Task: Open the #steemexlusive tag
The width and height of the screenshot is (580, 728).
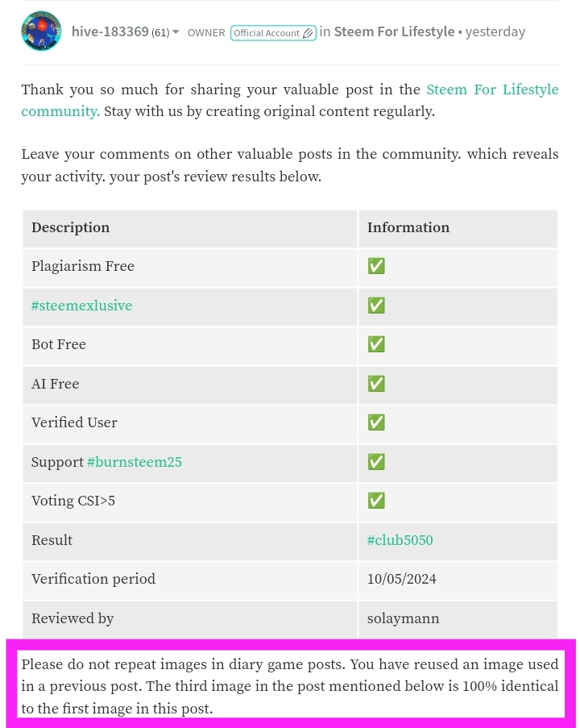Action: [x=81, y=306]
